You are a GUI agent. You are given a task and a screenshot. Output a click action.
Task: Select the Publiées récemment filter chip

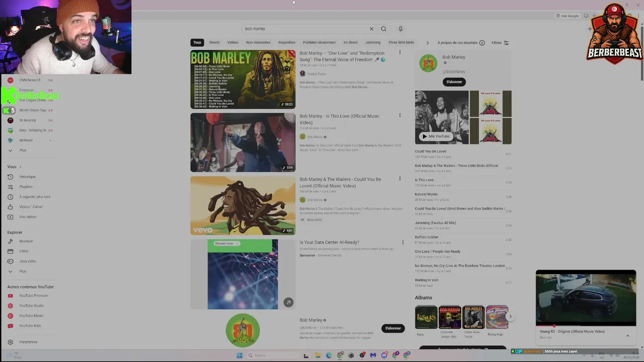319,43
